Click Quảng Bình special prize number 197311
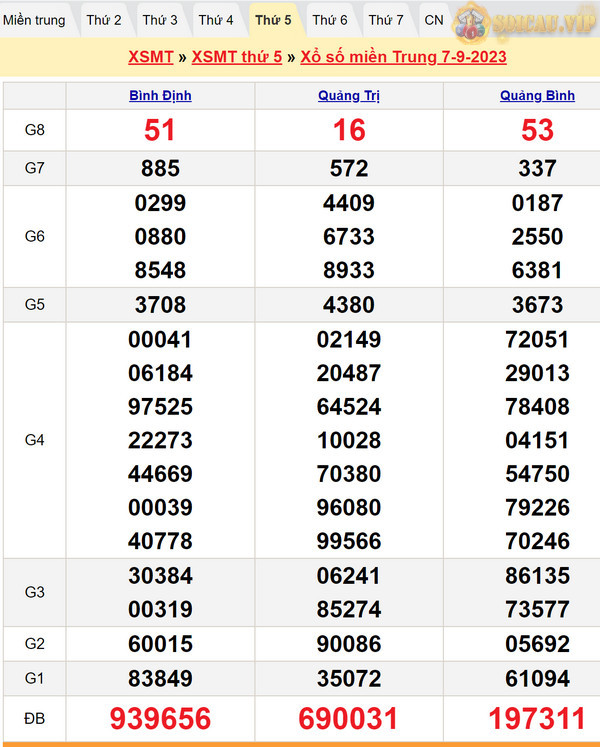This screenshot has height=747, width=600. pyautogui.click(x=538, y=718)
